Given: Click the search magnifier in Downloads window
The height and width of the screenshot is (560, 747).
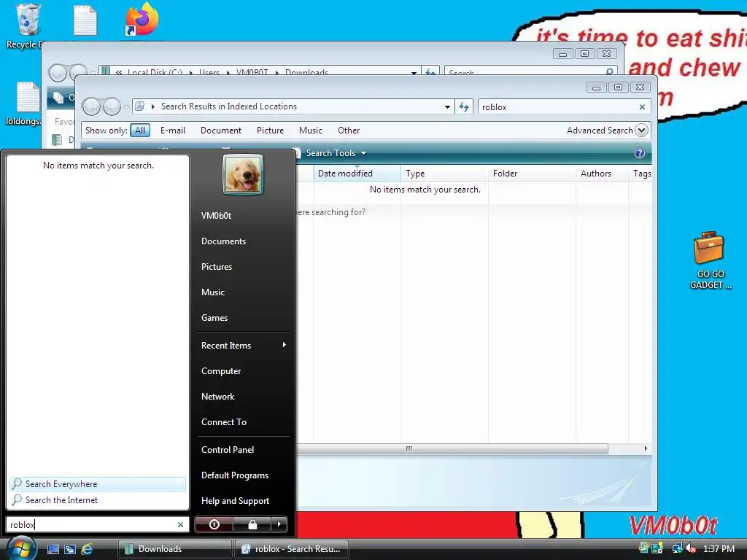Looking at the screenshot, I should (609, 72).
